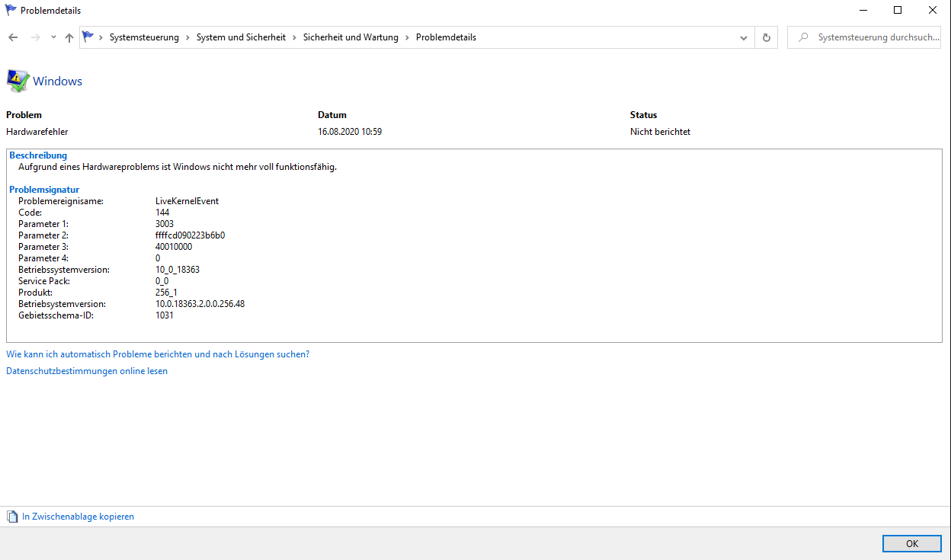Image resolution: width=951 pixels, height=560 pixels.
Task: Maximize the Problemdetails window
Action: pos(898,11)
